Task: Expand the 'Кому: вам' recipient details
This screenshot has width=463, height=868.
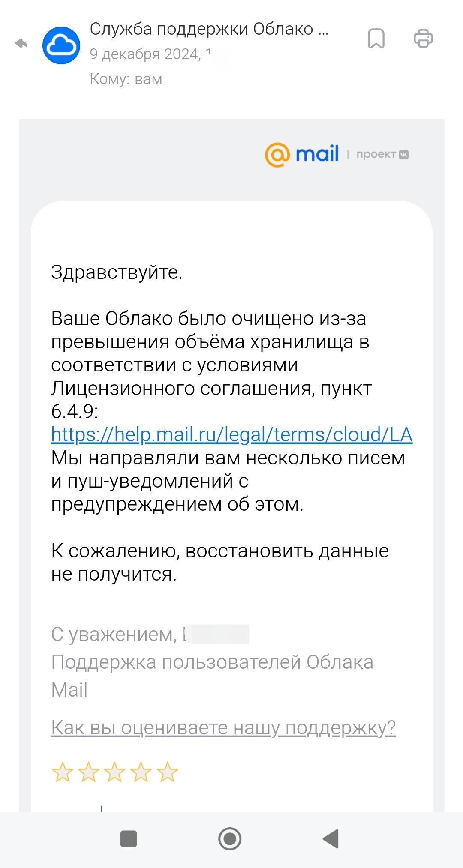Action: [x=126, y=79]
